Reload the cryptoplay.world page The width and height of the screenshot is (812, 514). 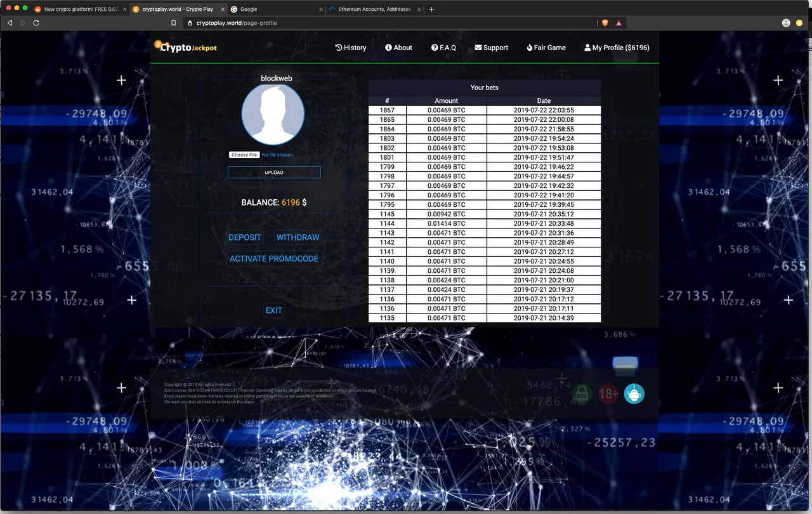(36, 23)
